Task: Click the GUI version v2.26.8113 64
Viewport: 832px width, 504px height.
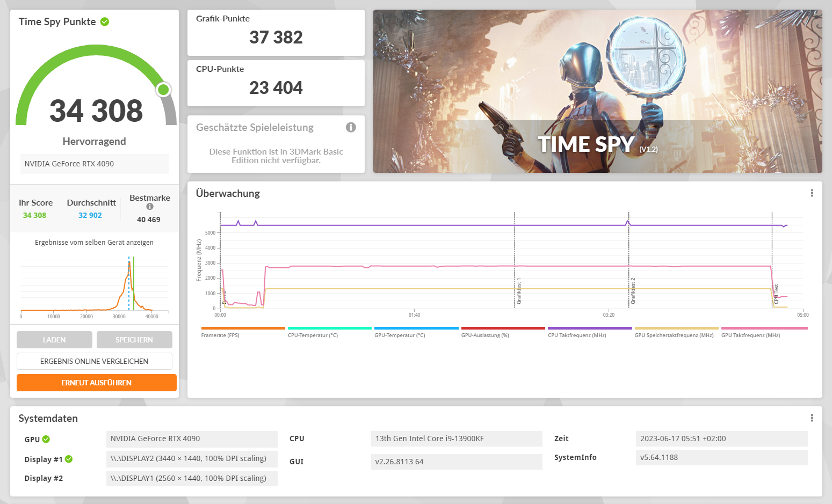Action: click(457, 462)
